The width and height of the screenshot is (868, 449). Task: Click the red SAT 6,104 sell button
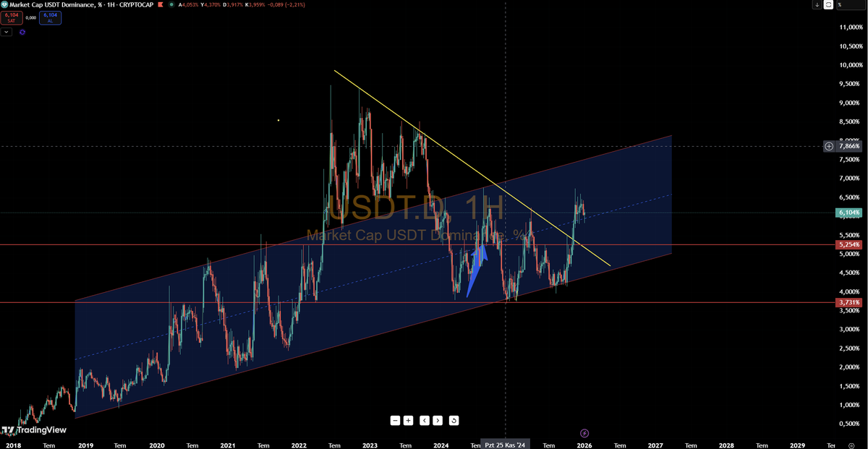[10, 17]
